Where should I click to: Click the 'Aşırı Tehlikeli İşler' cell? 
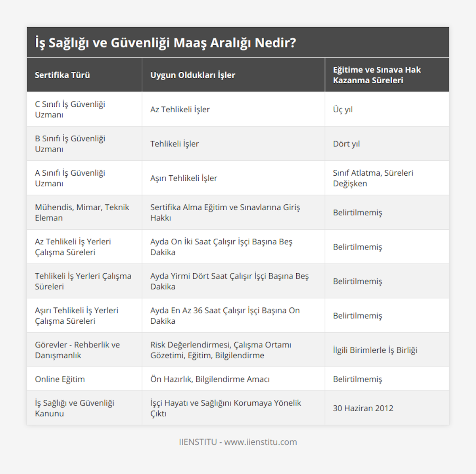pyautogui.click(x=184, y=178)
